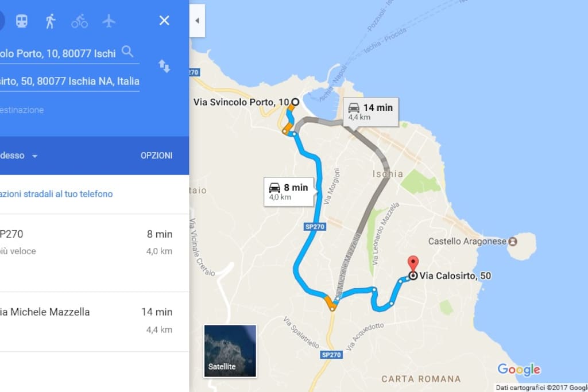The image size is (588, 392).
Task: Choose the cycling travel mode icon
Action: 79,21
